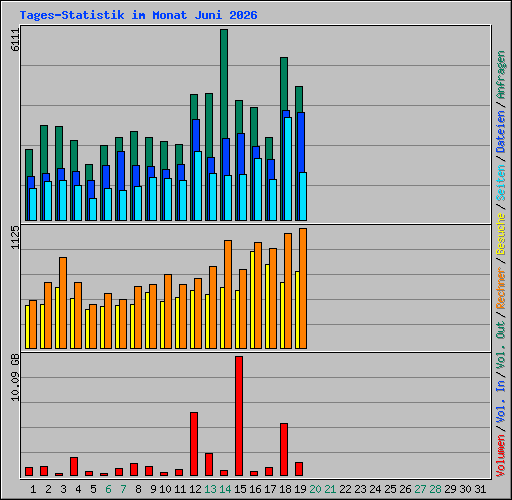Click the 10.09 GB axis label
Viewport: 512px width, 500px height.
(x=15, y=377)
